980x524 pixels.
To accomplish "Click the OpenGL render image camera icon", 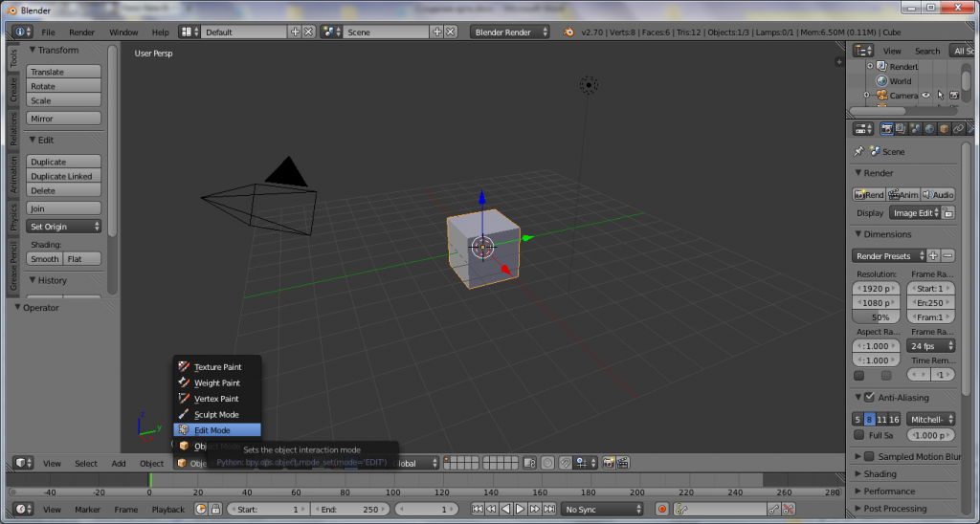I will (609, 464).
